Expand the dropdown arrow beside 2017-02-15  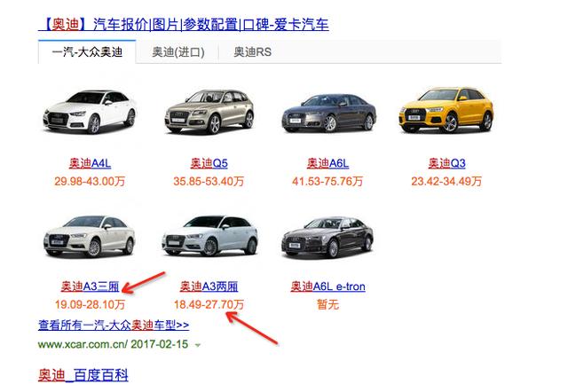(198, 345)
